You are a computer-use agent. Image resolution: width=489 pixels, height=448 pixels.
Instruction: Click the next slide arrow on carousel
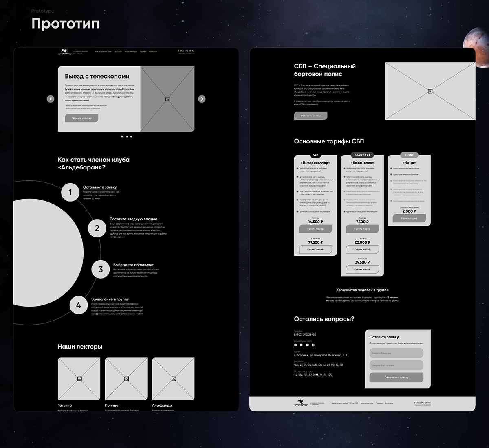202,99
